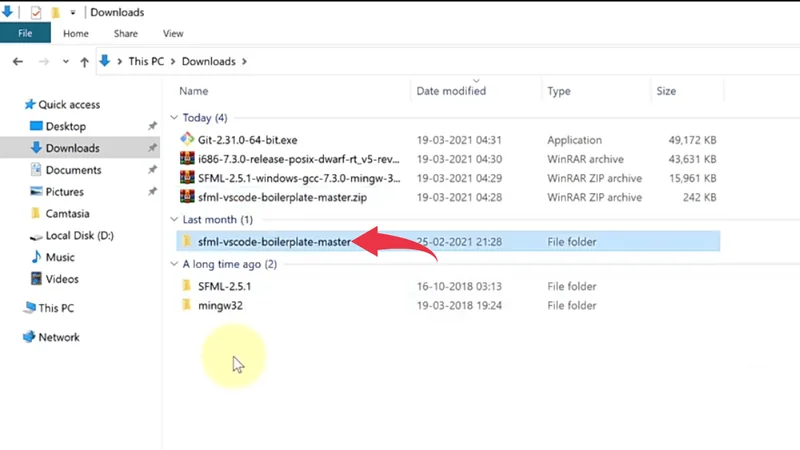800x450 pixels.
Task: Open the View ribbon tab
Action: 175,33
